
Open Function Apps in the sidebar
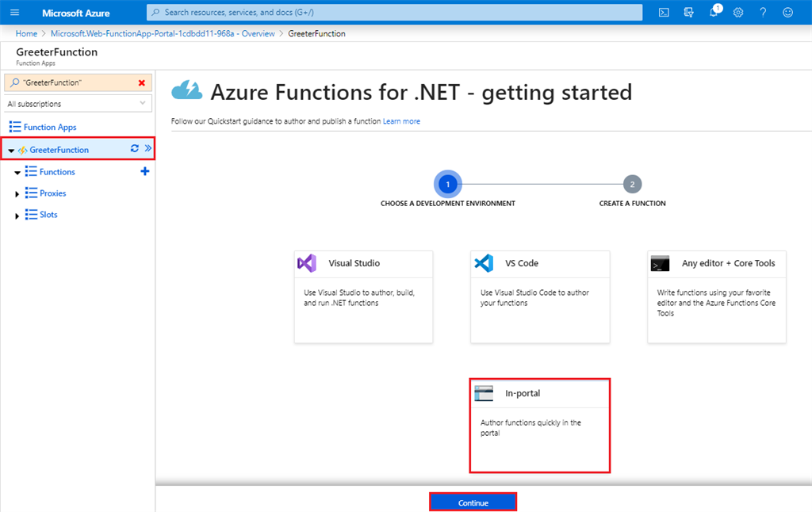coord(49,126)
